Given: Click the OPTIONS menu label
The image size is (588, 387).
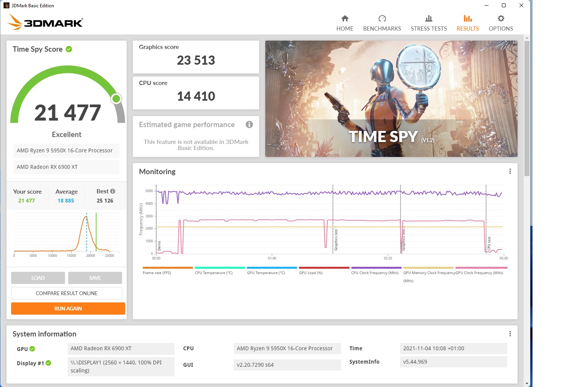Looking at the screenshot, I should pyautogui.click(x=501, y=29).
